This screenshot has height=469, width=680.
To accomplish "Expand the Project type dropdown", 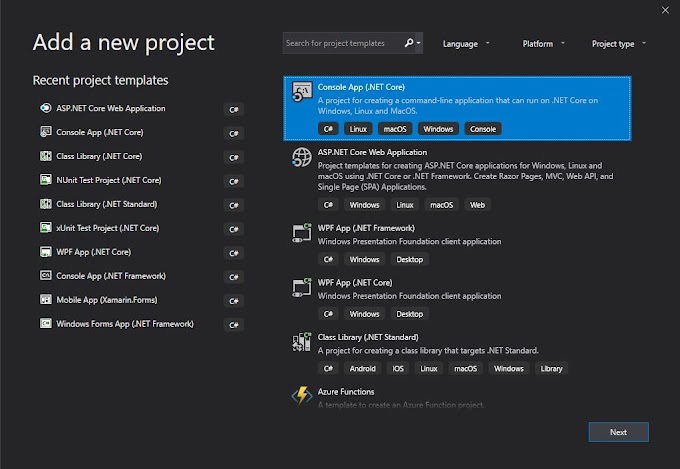I will 618,44.
